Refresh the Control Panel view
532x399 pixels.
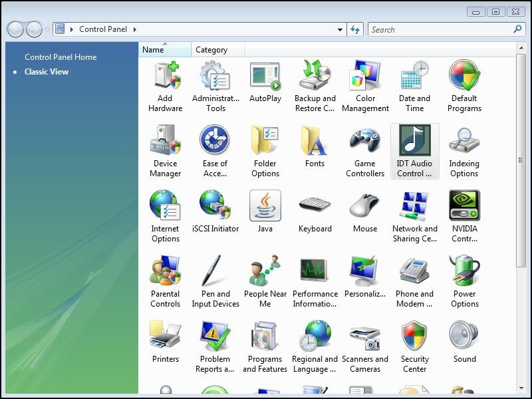(355, 29)
